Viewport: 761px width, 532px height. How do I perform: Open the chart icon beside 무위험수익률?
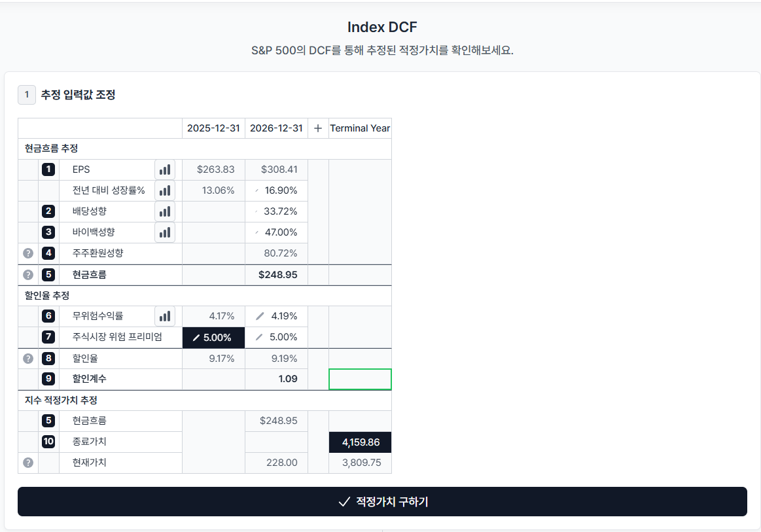pos(165,316)
